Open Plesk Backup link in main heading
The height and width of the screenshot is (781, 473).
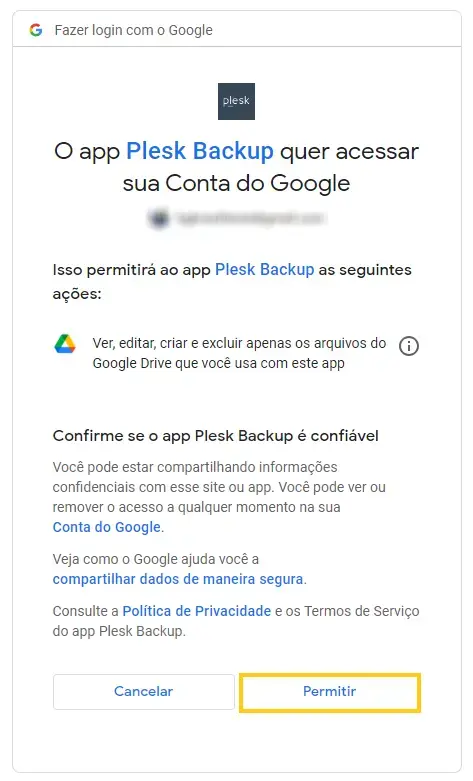[x=200, y=151]
